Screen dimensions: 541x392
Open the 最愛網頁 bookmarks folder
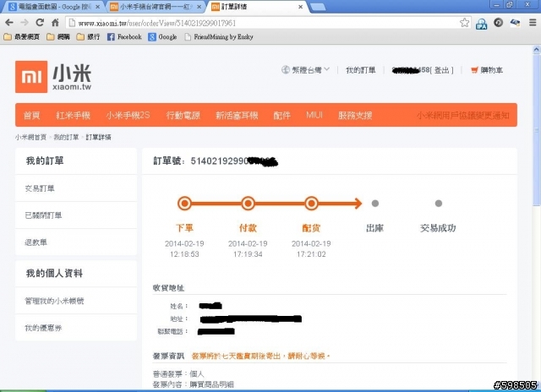[21, 37]
